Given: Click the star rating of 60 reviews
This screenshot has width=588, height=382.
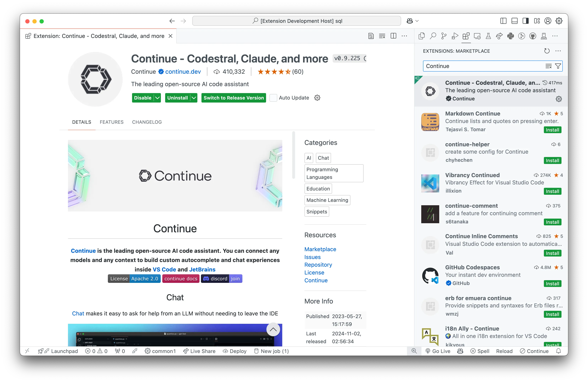Looking at the screenshot, I should (280, 72).
